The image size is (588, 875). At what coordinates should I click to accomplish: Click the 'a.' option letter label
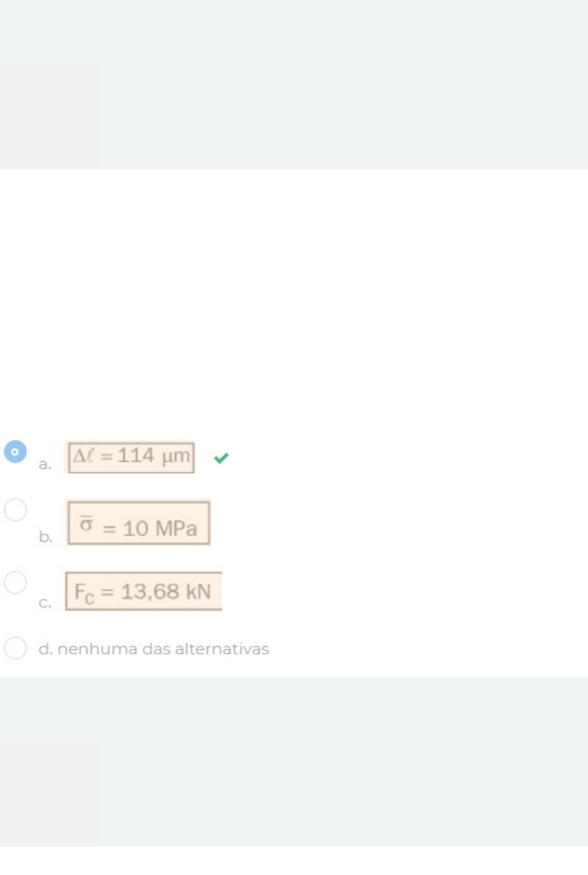tap(45, 465)
